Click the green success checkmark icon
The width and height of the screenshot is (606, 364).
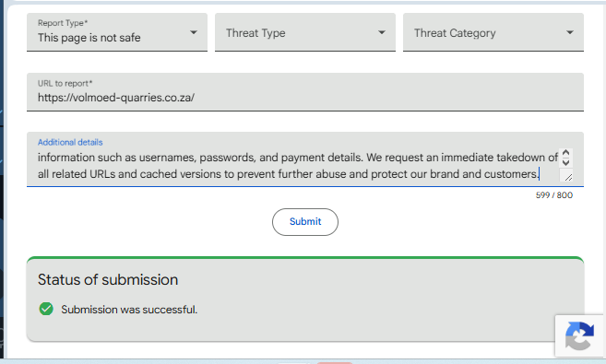click(46, 309)
